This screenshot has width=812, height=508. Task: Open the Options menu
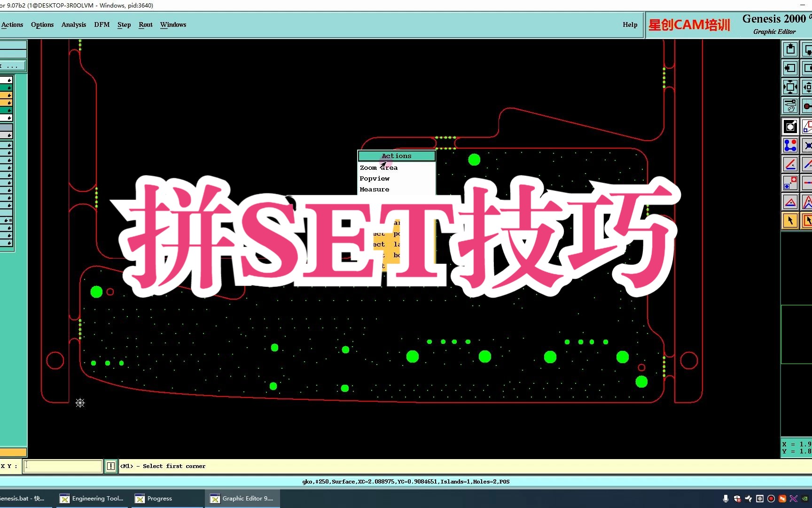(x=42, y=24)
